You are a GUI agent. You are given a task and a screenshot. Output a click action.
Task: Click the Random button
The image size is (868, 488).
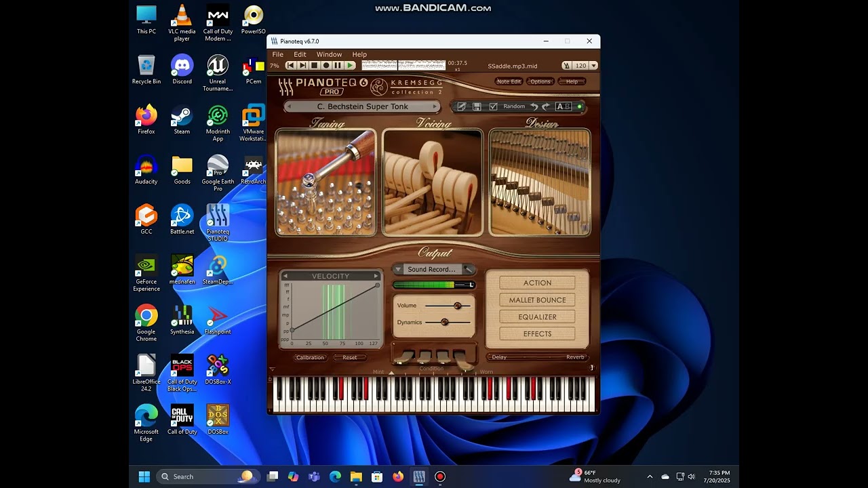(514, 106)
